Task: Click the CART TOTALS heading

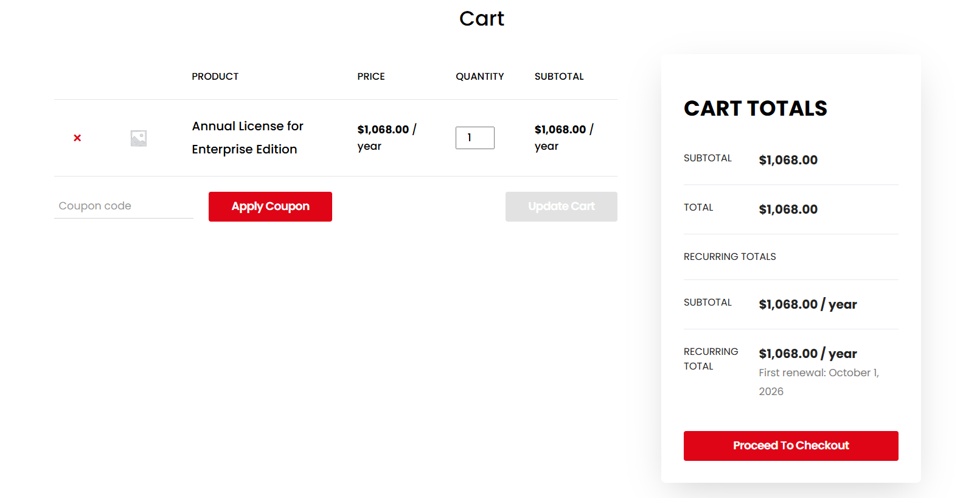Action: click(x=755, y=108)
